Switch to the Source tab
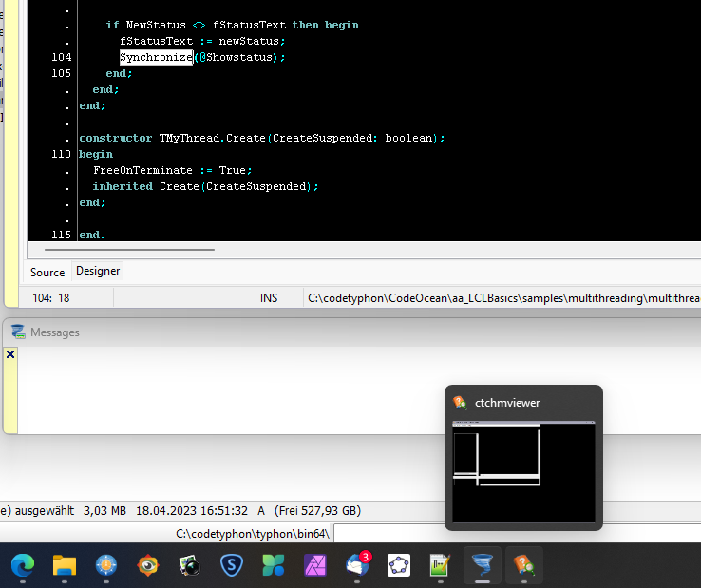 [47, 273]
